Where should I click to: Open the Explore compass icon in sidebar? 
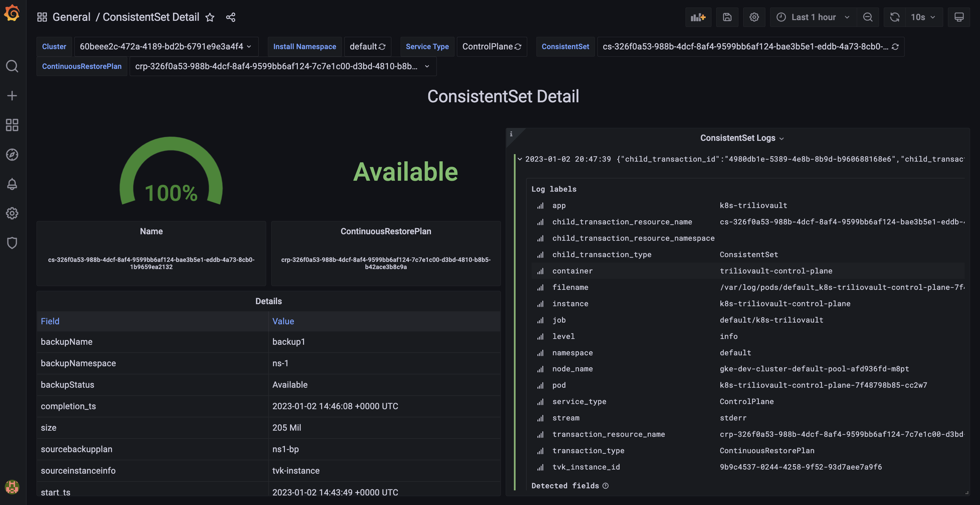point(12,154)
